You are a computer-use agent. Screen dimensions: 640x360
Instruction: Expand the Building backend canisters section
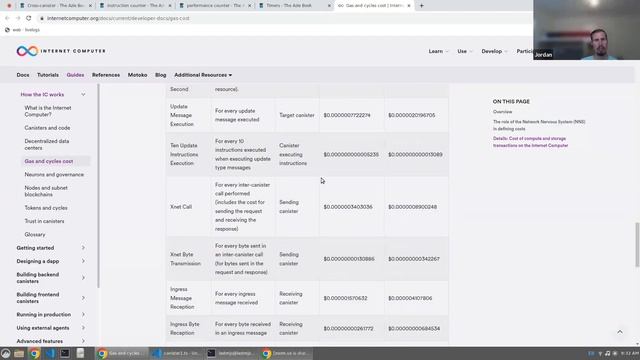point(83,278)
